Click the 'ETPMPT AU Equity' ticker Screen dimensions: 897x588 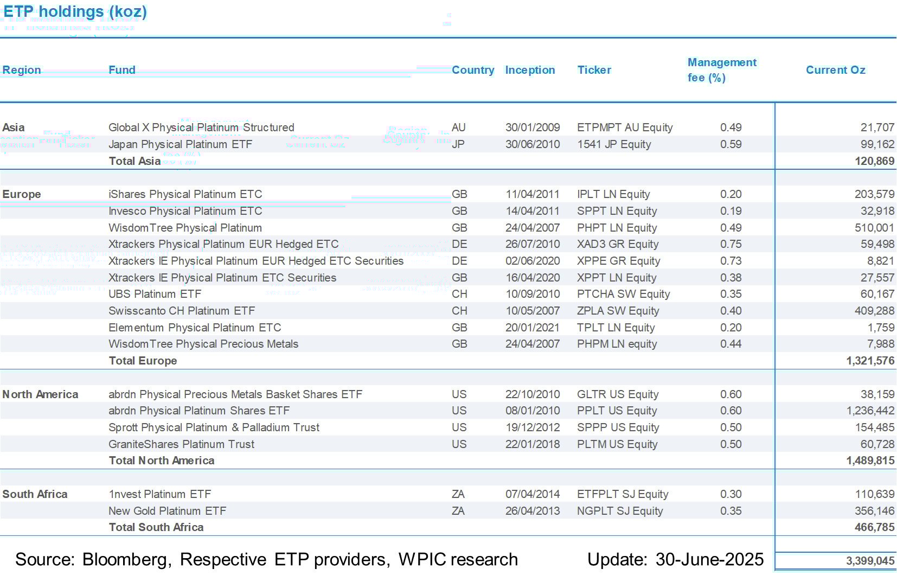pos(625,127)
